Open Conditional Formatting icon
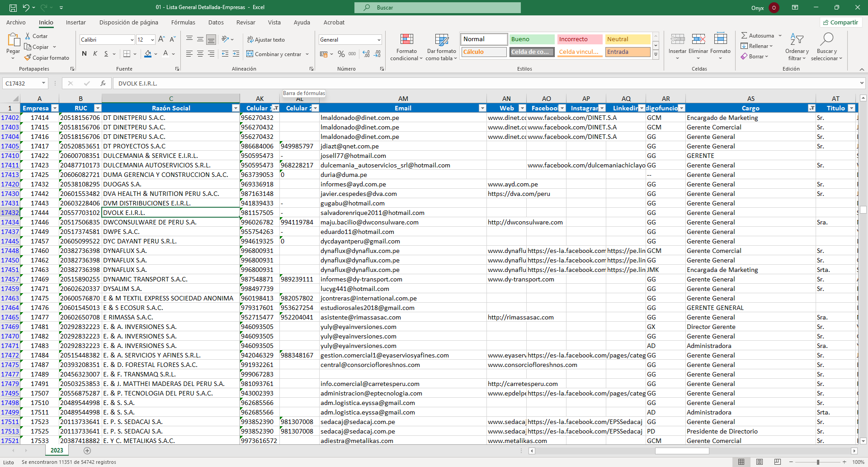This screenshot has height=467, width=868. pos(406,40)
